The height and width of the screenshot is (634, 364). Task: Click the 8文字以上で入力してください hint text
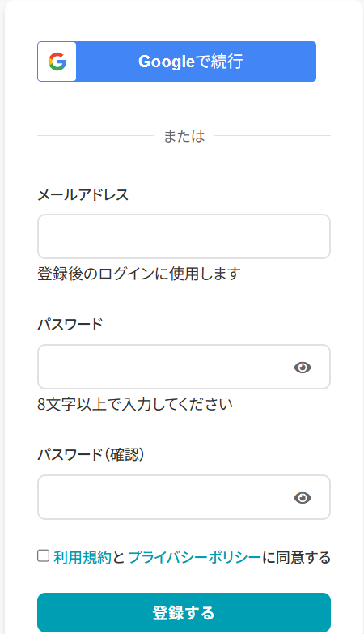(x=135, y=404)
